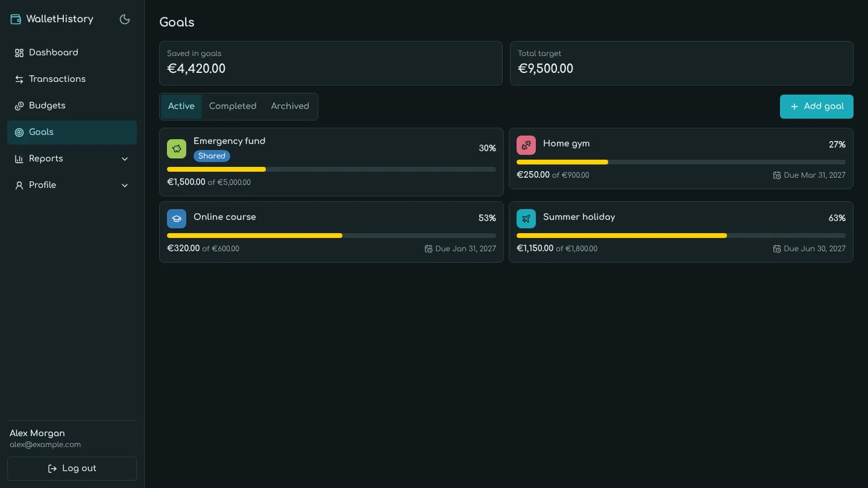Click the Alex Morgan user name
Image resolution: width=868 pixels, height=488 pixels.
37,433
